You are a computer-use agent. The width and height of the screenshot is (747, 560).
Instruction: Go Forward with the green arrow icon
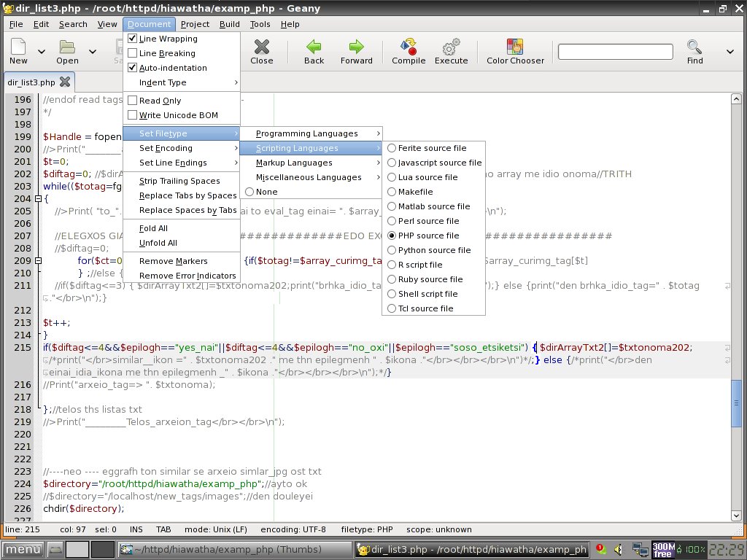(x=356, y=47)
